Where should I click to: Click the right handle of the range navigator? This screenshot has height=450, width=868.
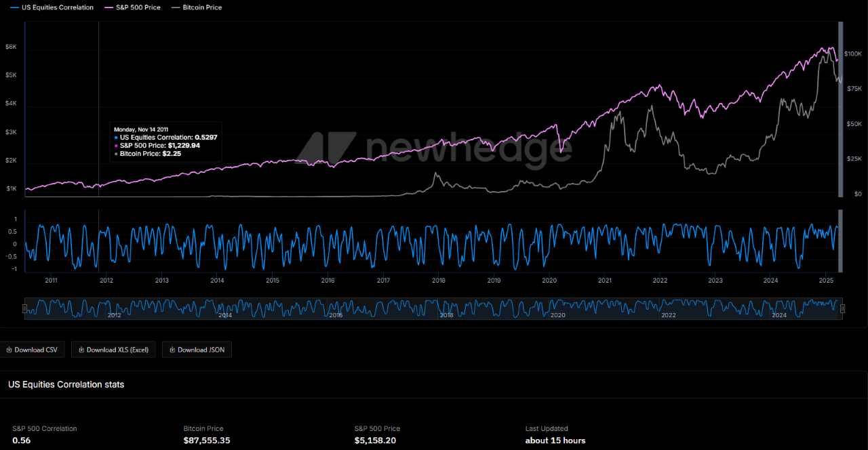point(842,308)
